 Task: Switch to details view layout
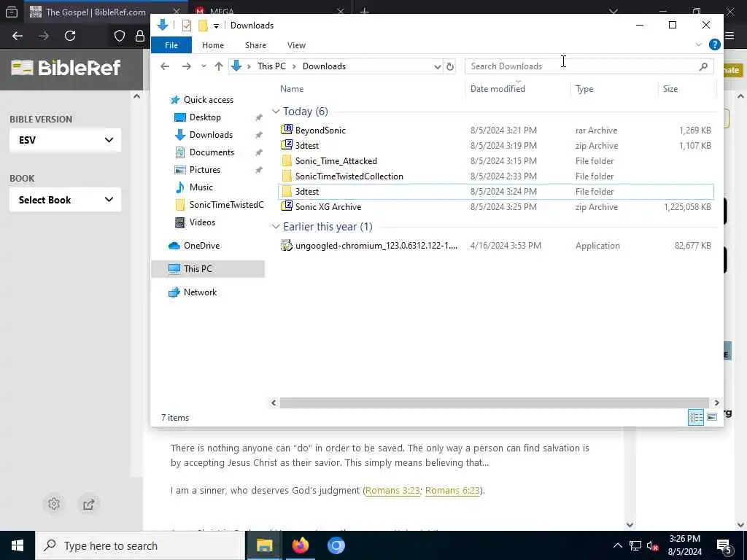tap(695, 418)
